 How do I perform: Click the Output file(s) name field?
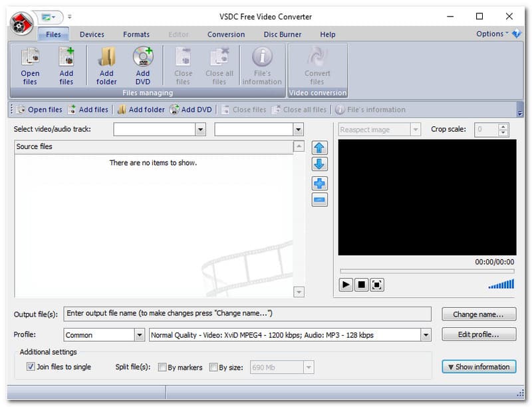(247, 314)
